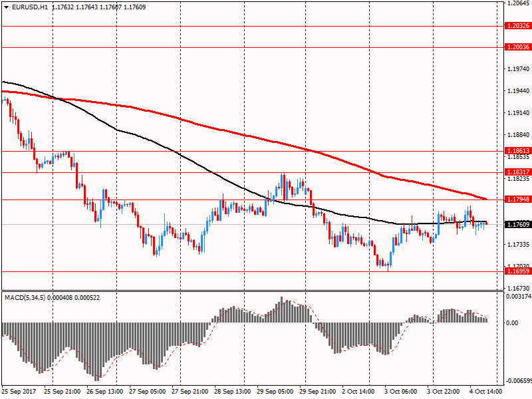
Task: Click the 3 Oct 06:00 time label
Action: click(x=401, y=392)
